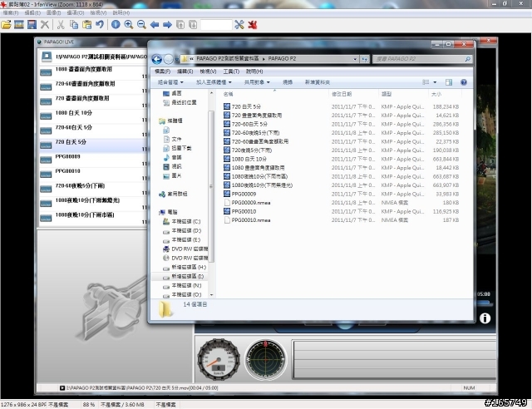The image size is (532, 409).
Task: Select 桌面 in the navigation pane
Action: (x=176, y=93)
